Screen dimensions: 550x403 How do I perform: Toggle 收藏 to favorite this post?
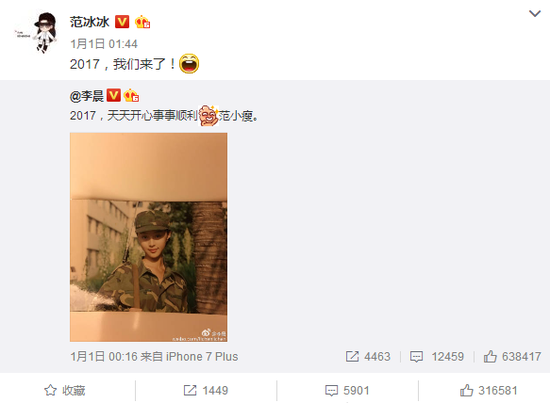[65, 390]
